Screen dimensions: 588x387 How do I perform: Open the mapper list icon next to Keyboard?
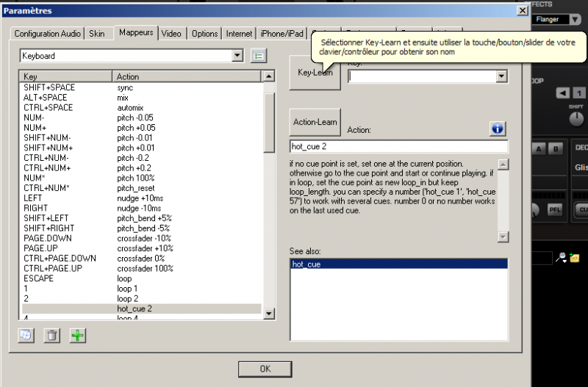coord(259,56)
